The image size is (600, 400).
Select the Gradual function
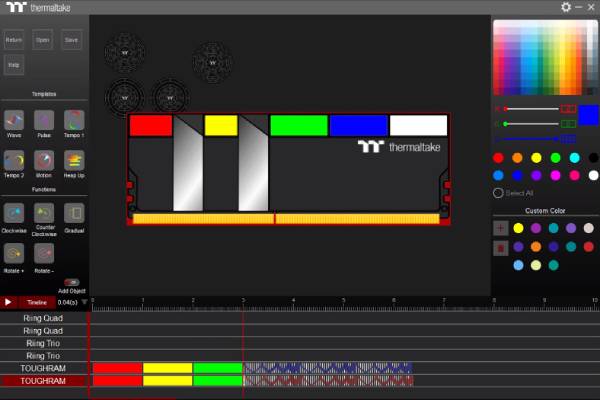click(x=74, y=213)
